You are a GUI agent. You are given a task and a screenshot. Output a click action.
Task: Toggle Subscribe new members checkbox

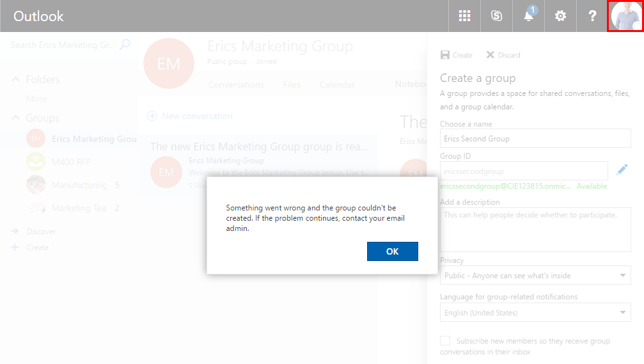pos(445,340)
